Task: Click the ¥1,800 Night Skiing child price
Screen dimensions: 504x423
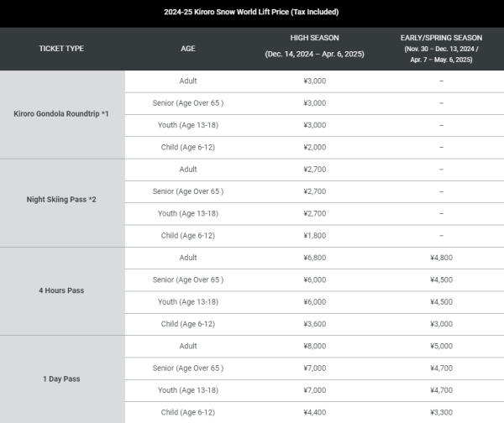Action: [312, 235]
